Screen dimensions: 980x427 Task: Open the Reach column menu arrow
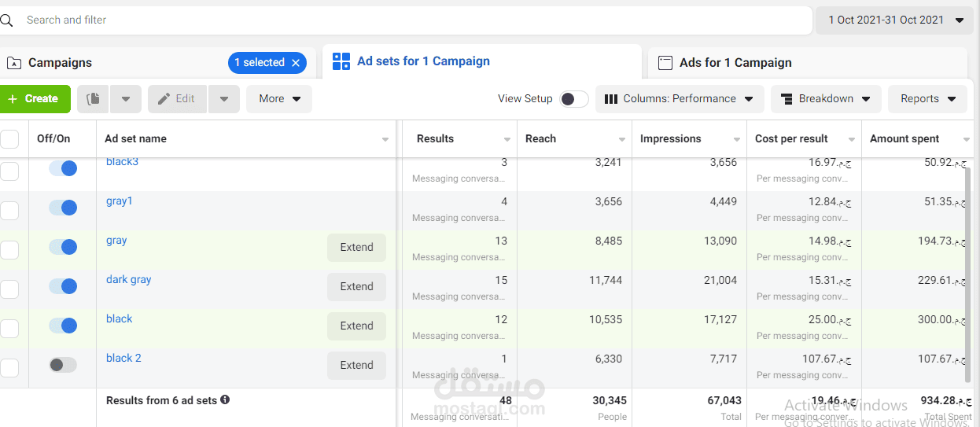622,140
